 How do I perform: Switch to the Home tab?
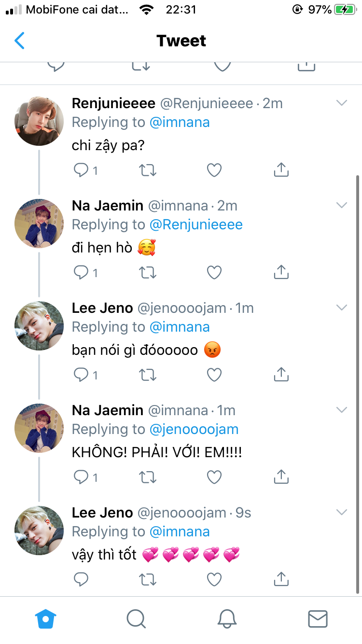[x=46, y=618]
